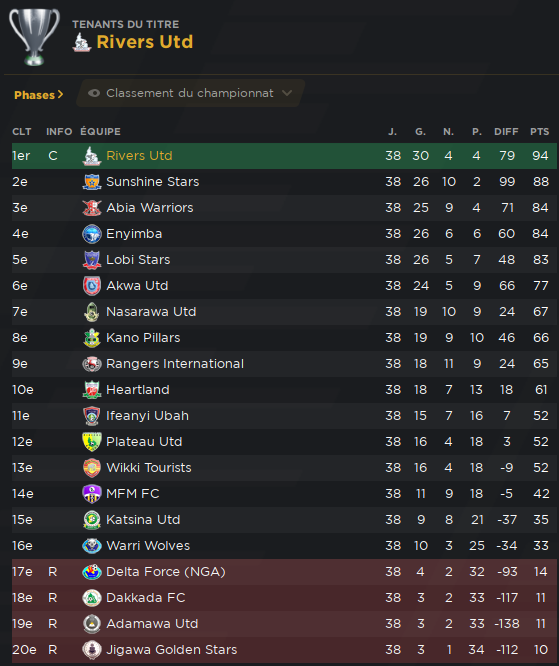Click Enyimba club crest icon

[x=92, y=234]
